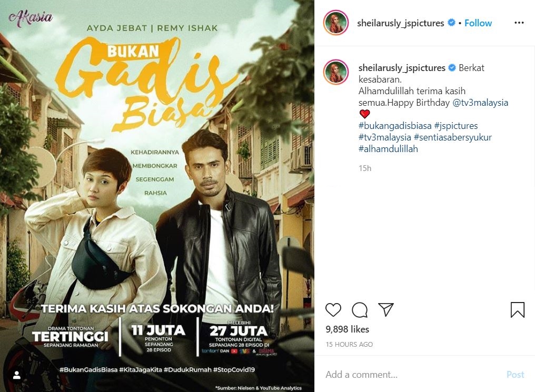Click the 15 HOURS AGO timestamp
The height and width of the screenshot is (392, 535).
pos(349,344)
